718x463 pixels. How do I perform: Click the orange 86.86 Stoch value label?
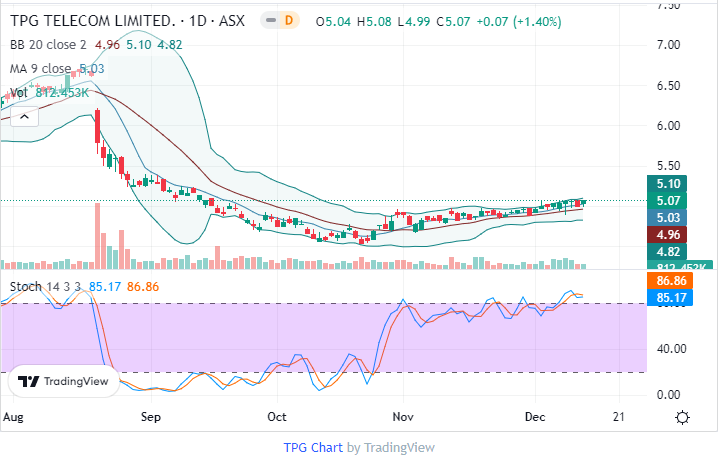(670, 280)
